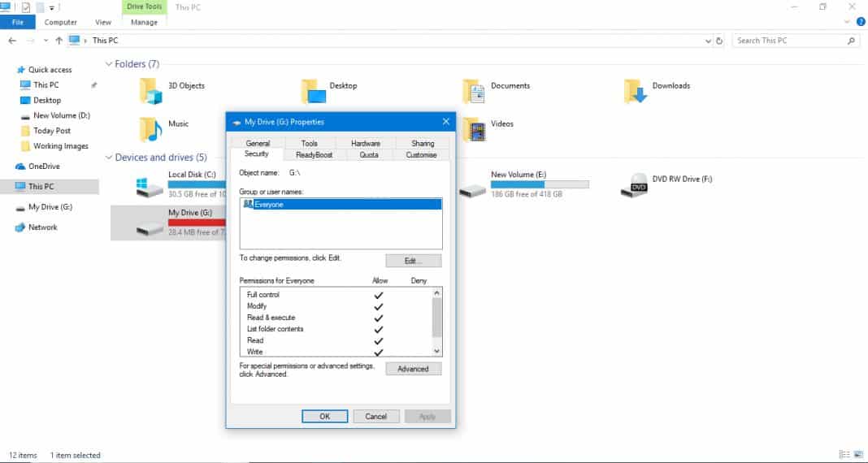Click the New Volume (E:) usage bar
The height and width of the screenshot is (463, 868).
pos(540,184)
